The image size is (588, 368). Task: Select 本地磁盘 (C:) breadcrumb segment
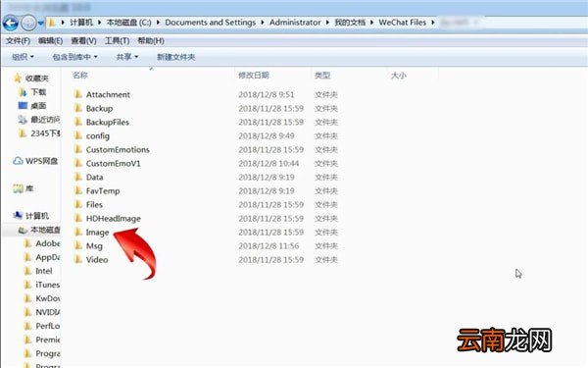coord(128,23)
